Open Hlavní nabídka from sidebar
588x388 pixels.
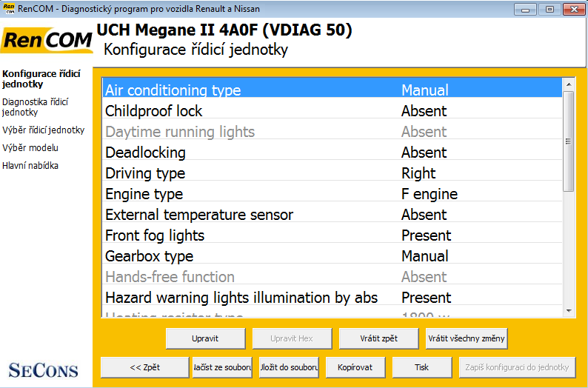(x=30, y=166)
